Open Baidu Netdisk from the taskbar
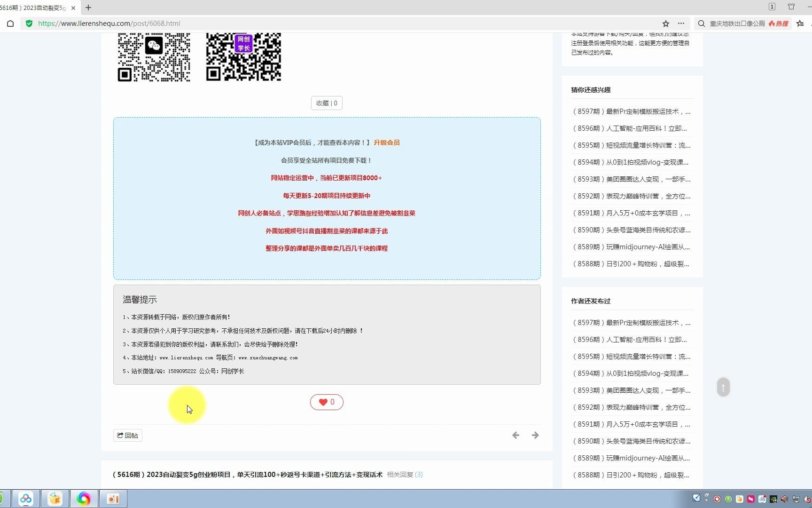Image resolution: width=812 pixels, height=508 pixels. click(26, 499)
